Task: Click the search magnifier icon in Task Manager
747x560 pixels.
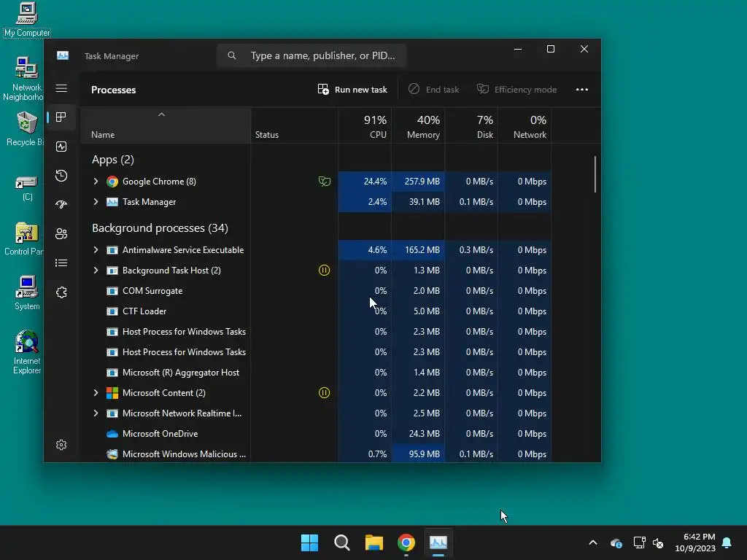Action: click(x=231, y=55)
